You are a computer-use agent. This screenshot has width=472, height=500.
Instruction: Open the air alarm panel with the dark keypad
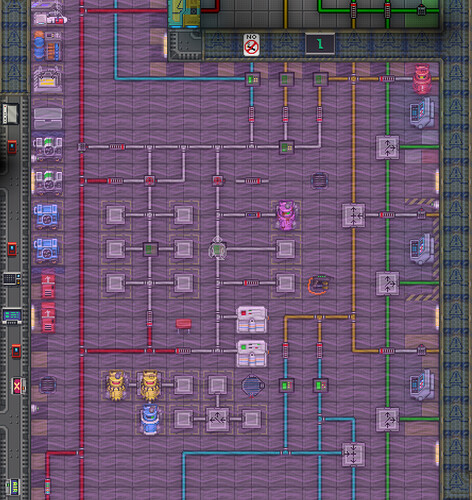click(12, 279)
